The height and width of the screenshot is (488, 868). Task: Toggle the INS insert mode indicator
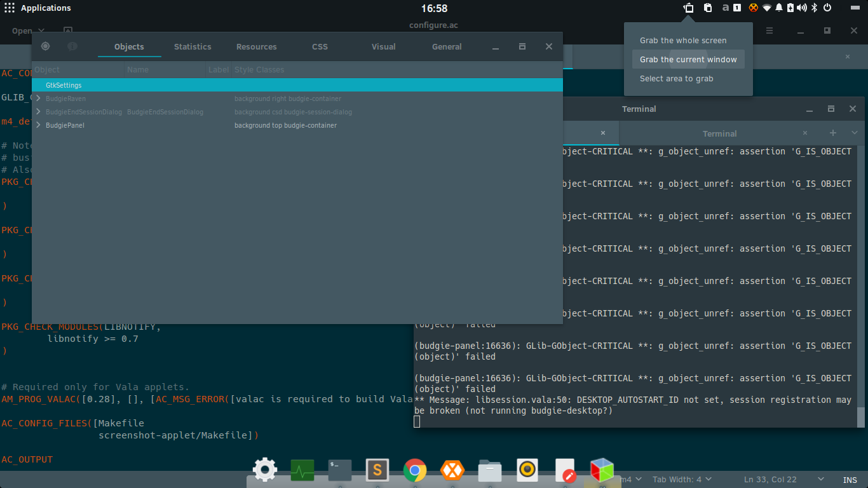coord(850,480)
